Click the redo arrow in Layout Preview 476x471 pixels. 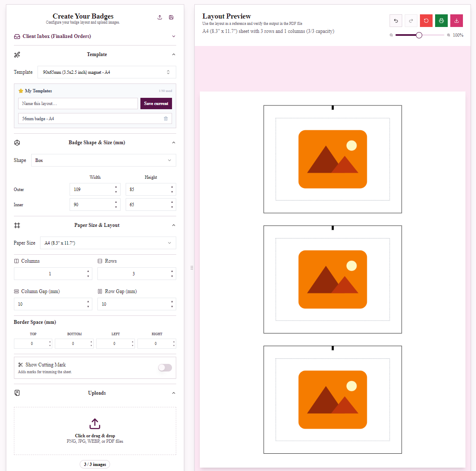click(x=411, y=21)
